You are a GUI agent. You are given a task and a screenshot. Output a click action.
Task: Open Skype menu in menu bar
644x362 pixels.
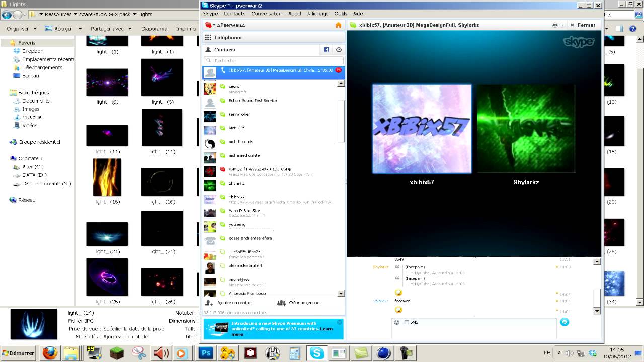210,14
